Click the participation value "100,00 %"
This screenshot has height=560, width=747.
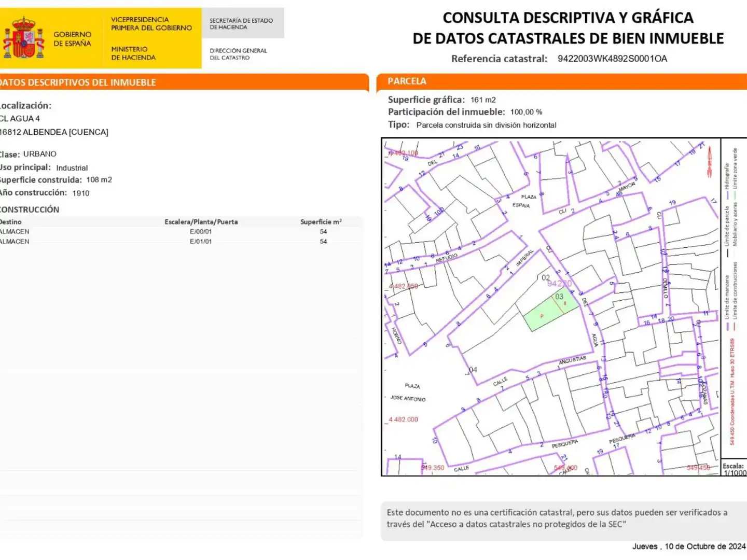pos(526,112)
